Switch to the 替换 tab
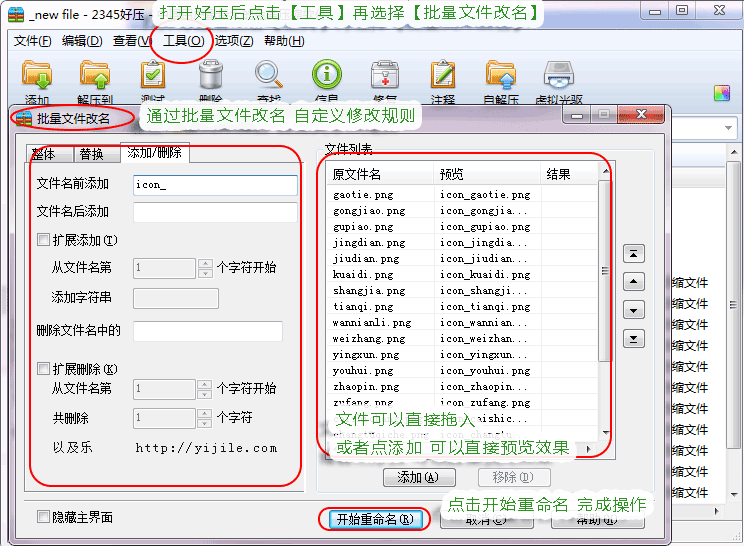744x546 pixels. click(96, 154)
